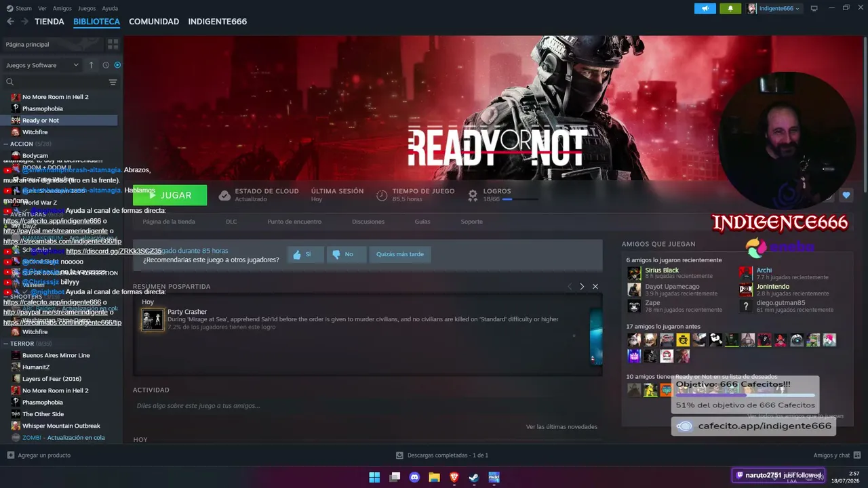Toggle the ready-to-play filter icon
This screenshot has height=488, width=868.
(117, 65)
